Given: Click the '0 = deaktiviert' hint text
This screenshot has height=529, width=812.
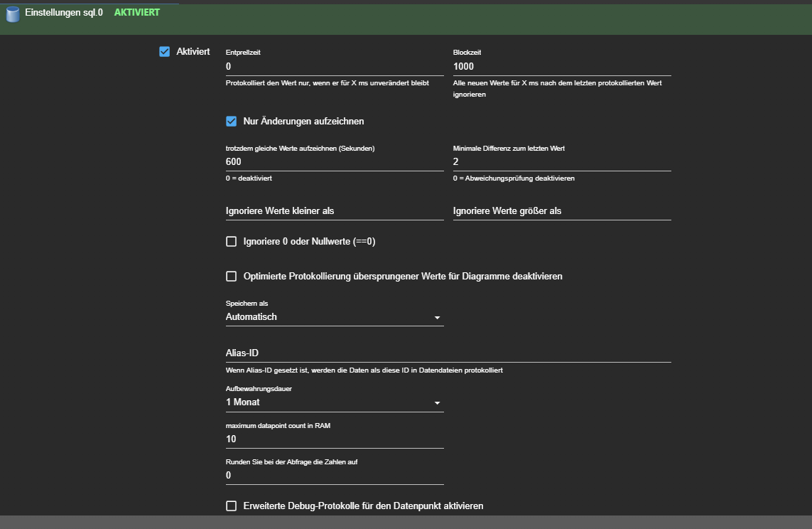Looking at the screenshot, I should [x=249, y=178].
